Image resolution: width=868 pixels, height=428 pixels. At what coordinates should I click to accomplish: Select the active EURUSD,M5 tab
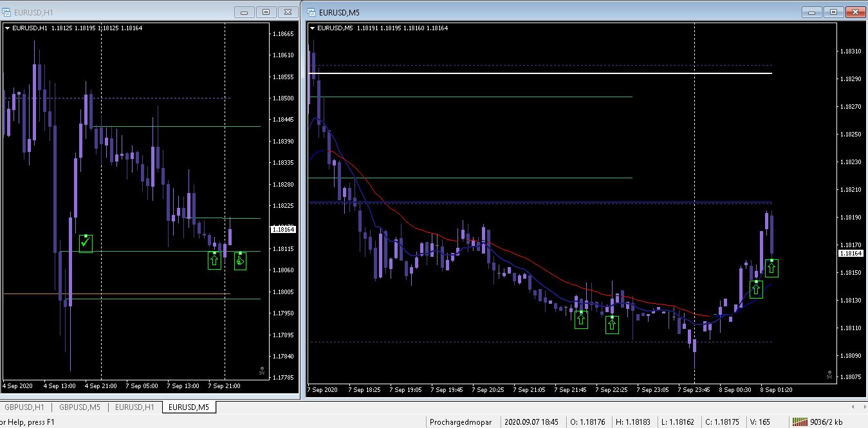(189, 407)
